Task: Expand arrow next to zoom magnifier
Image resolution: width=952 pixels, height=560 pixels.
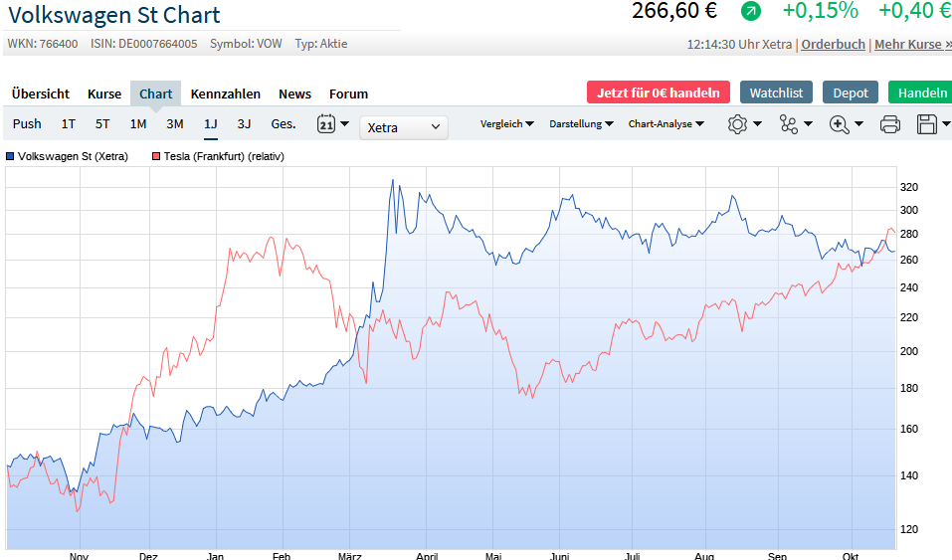Action: [x=859, y=124]
